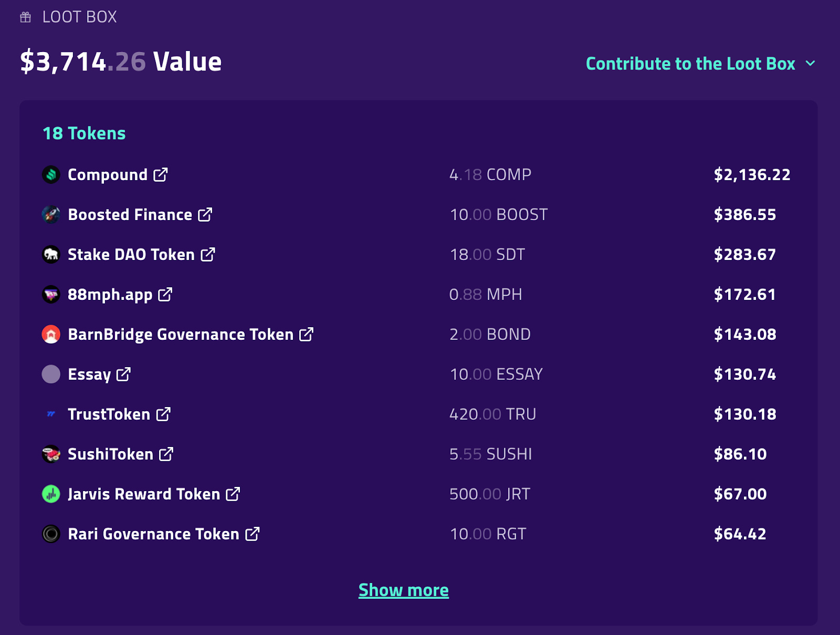Open the Essay token name link
The width and height of the screenshot is (840, 635).
[x=89, y=374]
